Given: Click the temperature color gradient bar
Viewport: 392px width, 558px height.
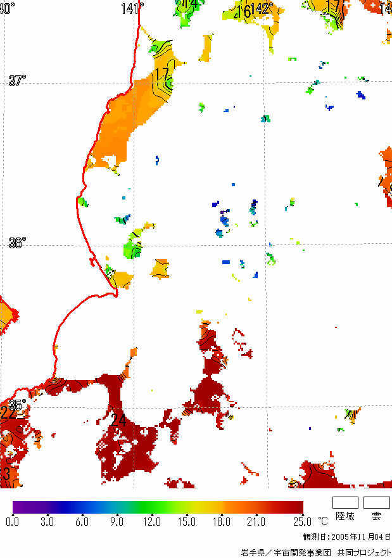Looking at the screenshot, I should coord(158,507).
